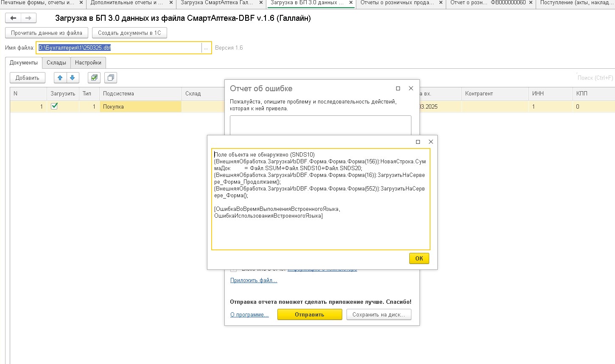This screenshot has height=364, width=615.
Task: Sort by the 'Тип' column header
Action: coord(89,93)
